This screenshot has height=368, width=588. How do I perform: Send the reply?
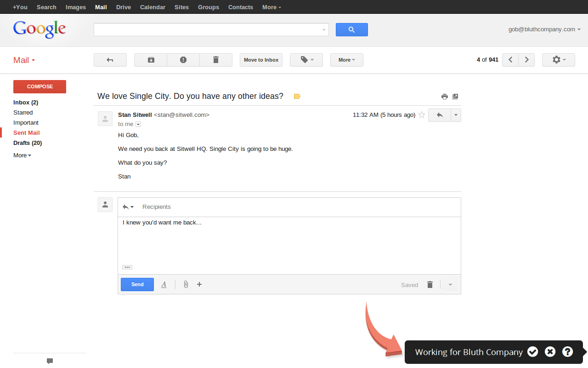click(137, 284)
